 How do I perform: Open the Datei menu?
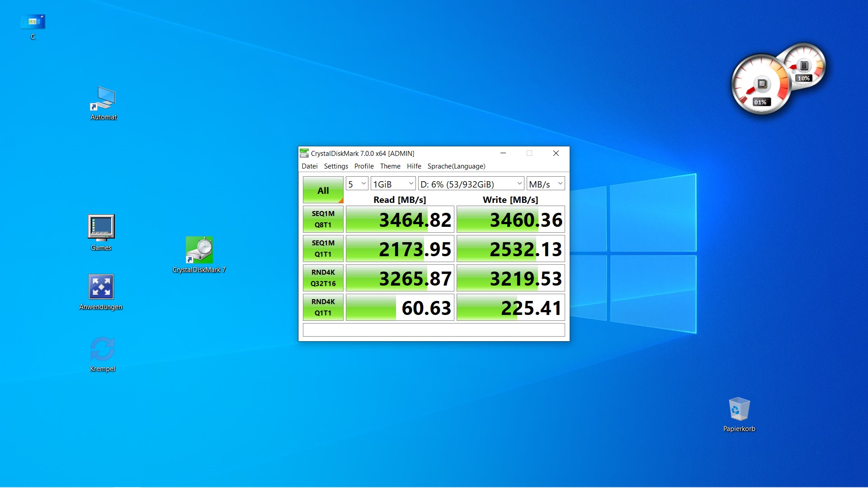click(x=310, y=166)
